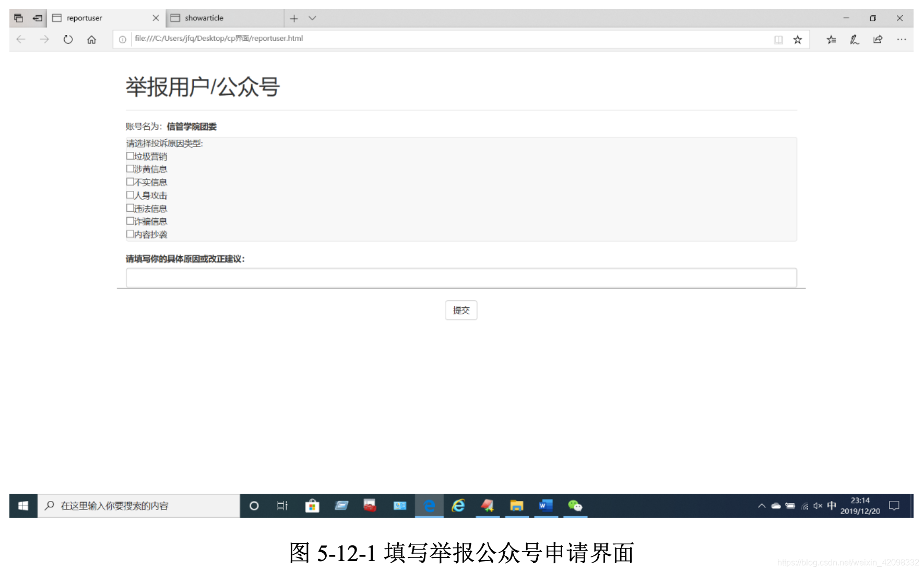924x572 pixels.
Task: Open browser settings and more menu
Action: pos(902,40)
